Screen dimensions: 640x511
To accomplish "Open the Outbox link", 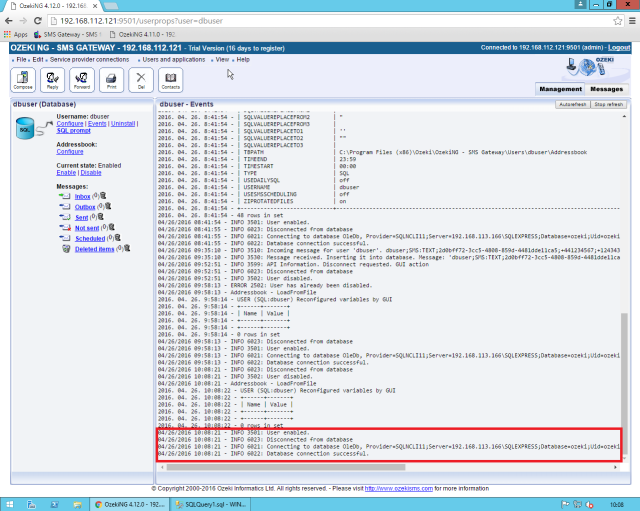I will (x=85, y=207).
